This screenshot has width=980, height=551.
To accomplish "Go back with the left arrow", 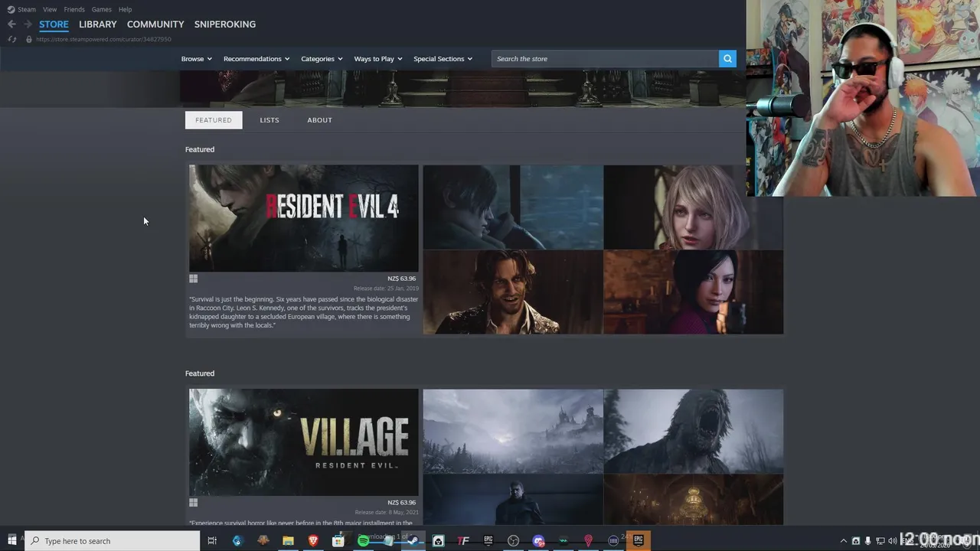I will point(11,24).
